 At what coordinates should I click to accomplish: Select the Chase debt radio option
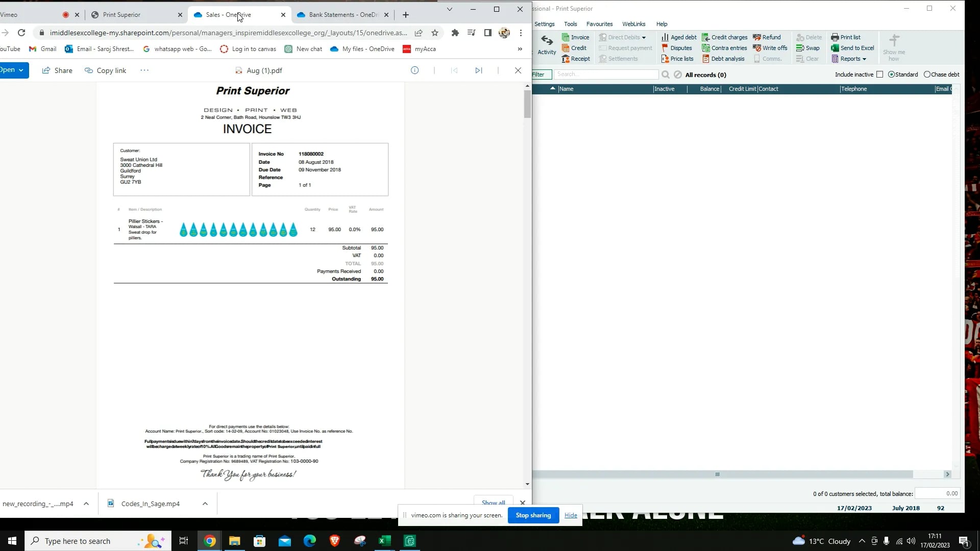pos(927,74)
